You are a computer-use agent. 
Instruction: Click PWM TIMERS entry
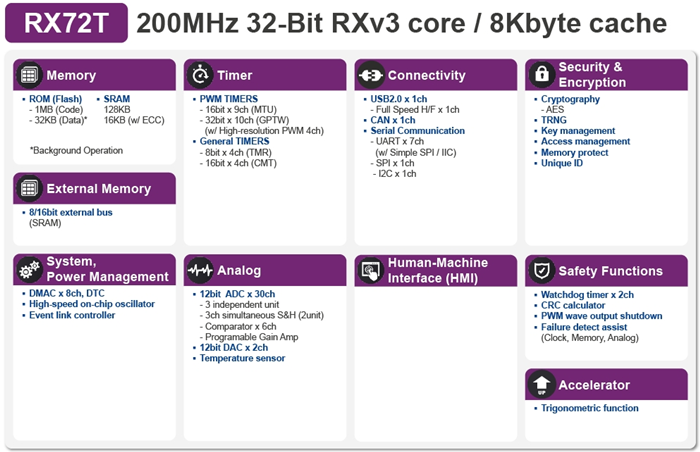[229, 99]
